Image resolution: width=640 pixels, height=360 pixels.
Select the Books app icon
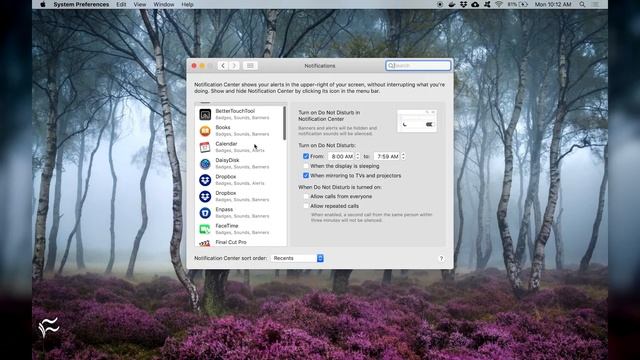point(205,131)
